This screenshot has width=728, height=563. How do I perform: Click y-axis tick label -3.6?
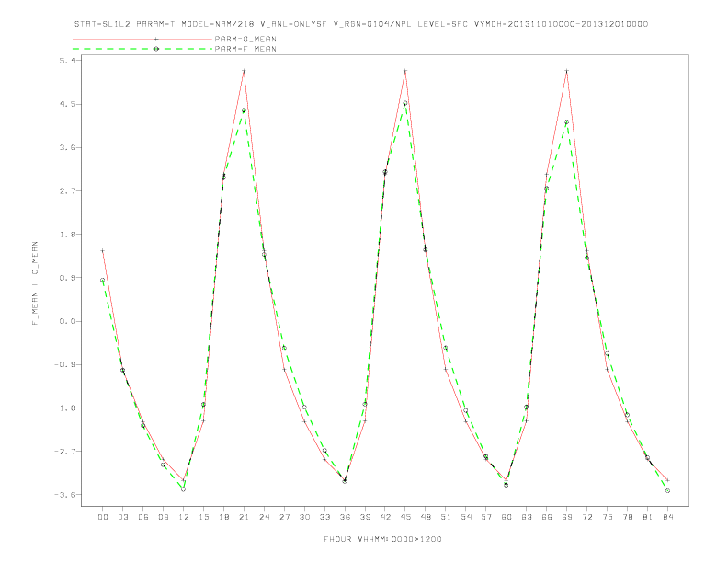pyautogui.click(x=64, y=495)
